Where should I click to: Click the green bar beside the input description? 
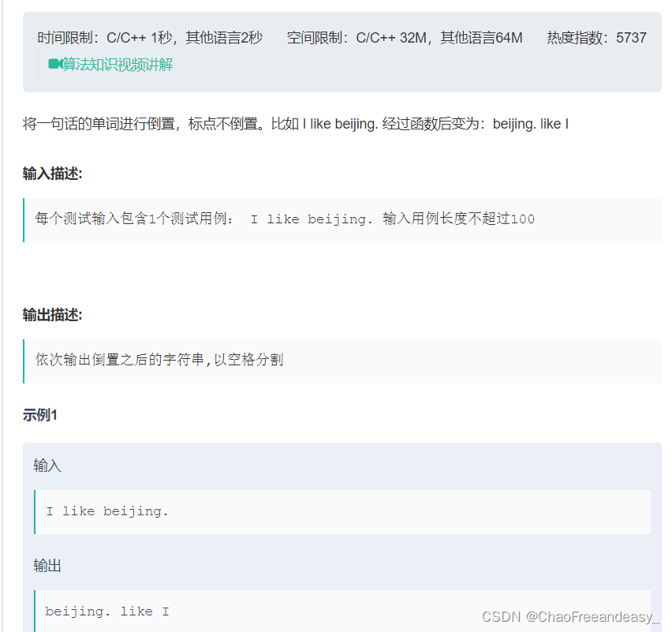[x=24, y=220]
